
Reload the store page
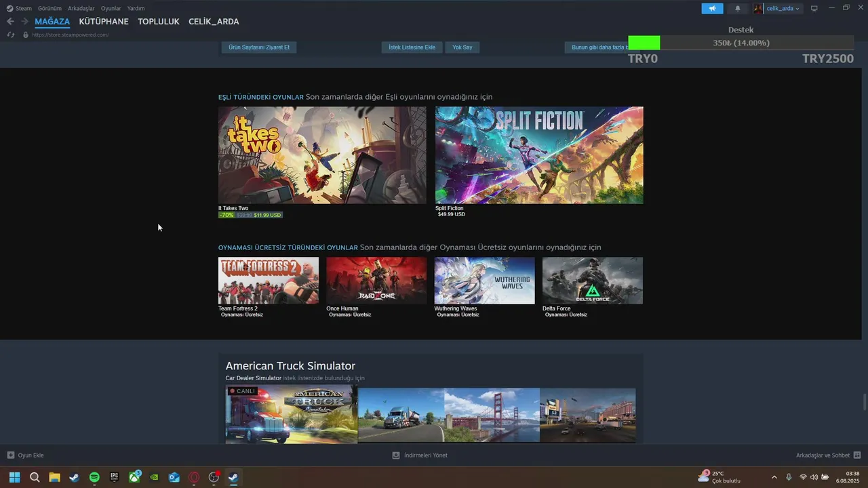point(10,35)
